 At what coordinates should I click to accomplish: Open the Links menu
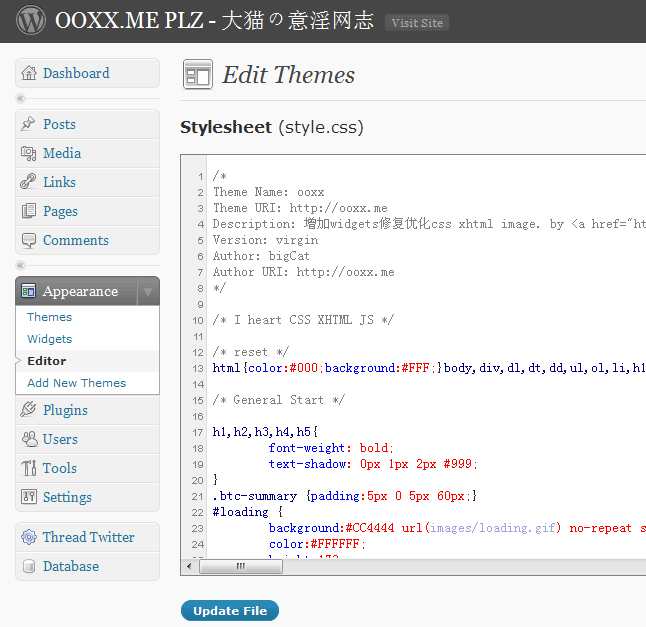pos(87,182)
